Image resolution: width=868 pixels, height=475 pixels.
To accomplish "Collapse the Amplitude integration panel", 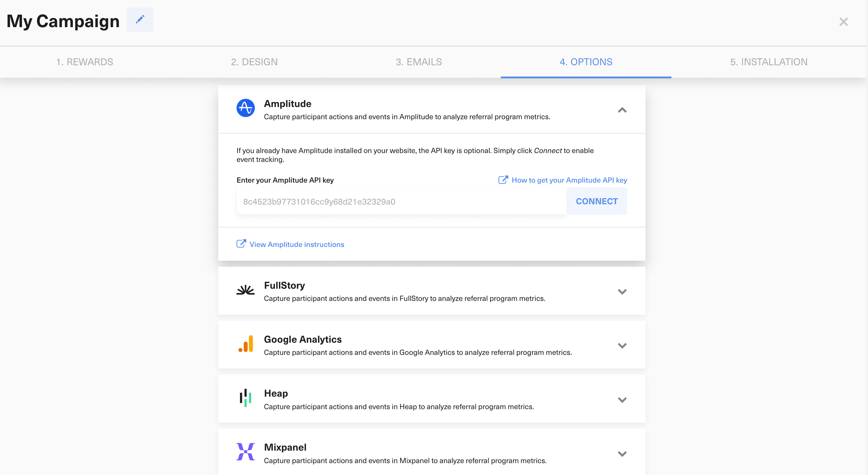I will [x=622, y=110].
